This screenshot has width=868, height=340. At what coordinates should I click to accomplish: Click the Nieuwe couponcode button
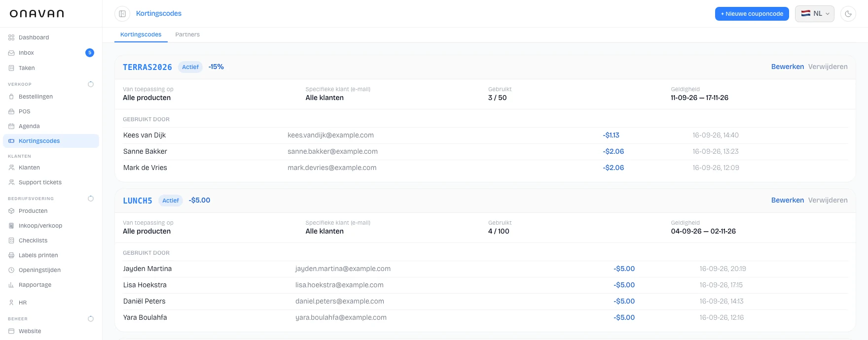click(752, 14)
